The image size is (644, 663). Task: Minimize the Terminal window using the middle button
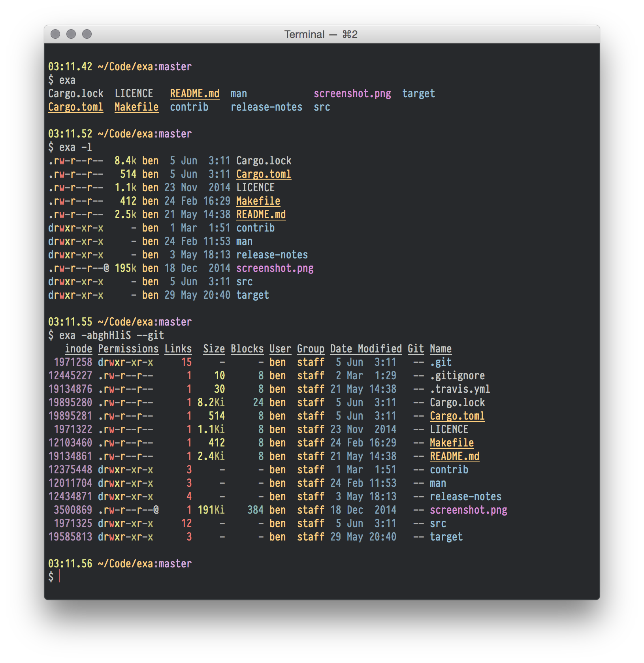tap(71, 34)
